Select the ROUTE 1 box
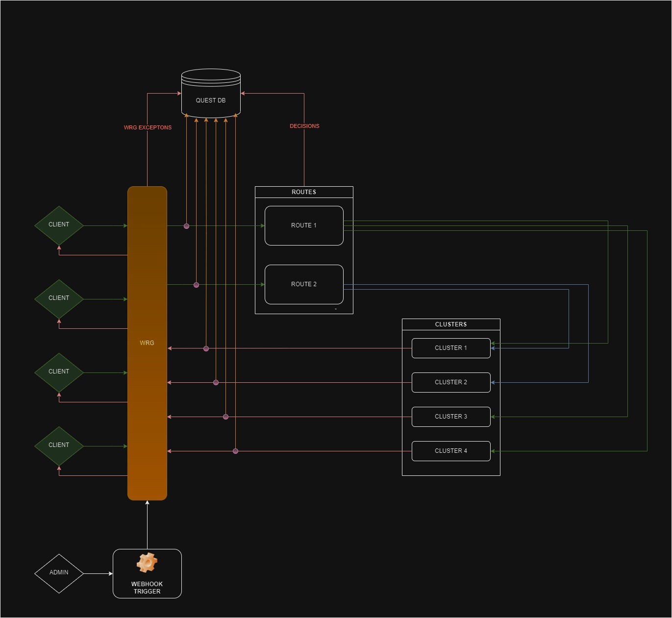This screenshot has height=618, width=672. pyautogui.click(x=304, y=225)
